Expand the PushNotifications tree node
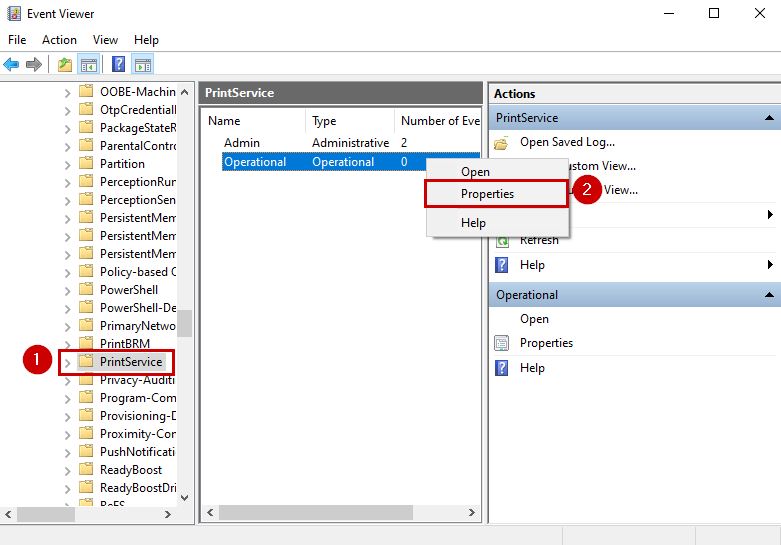This screenshot has width=781, height=545. pos(67,452)
